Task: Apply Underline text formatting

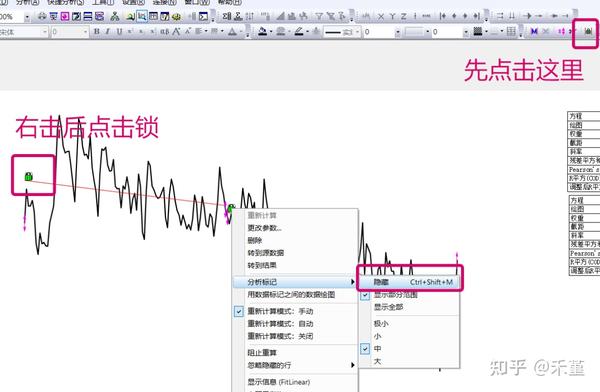Action: coord(119,31)
